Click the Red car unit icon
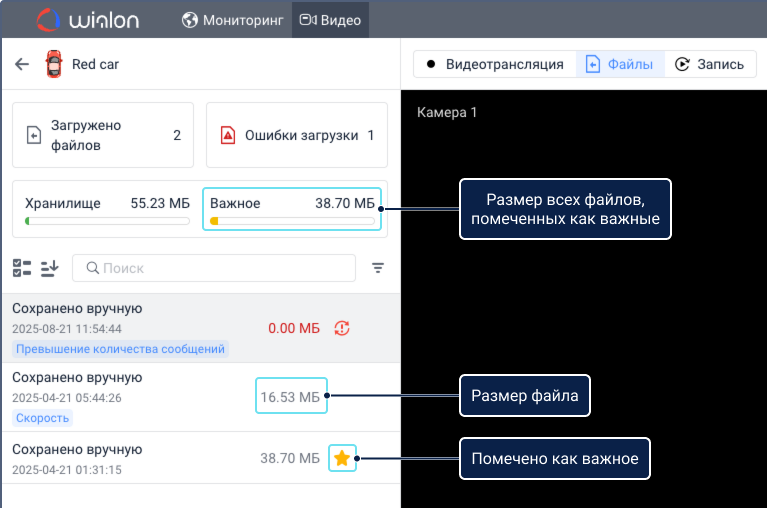Image resolution: width=767 pixels, height=508 pixels. click(54, 64)
